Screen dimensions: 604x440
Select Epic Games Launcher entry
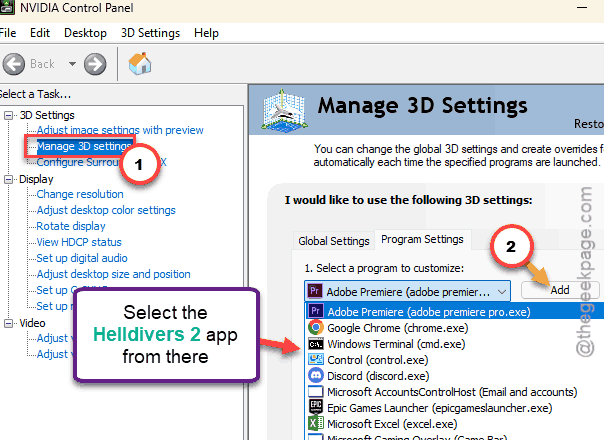tap(455, 408)
